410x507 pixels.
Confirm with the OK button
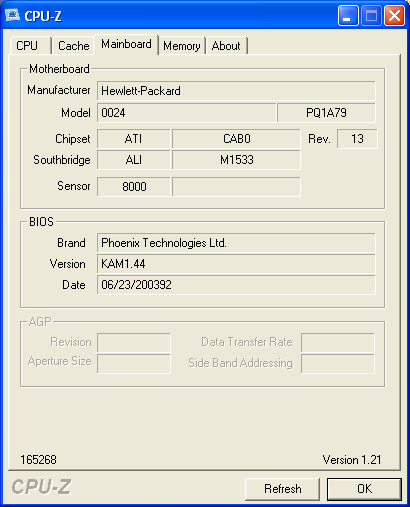(364, 489)
